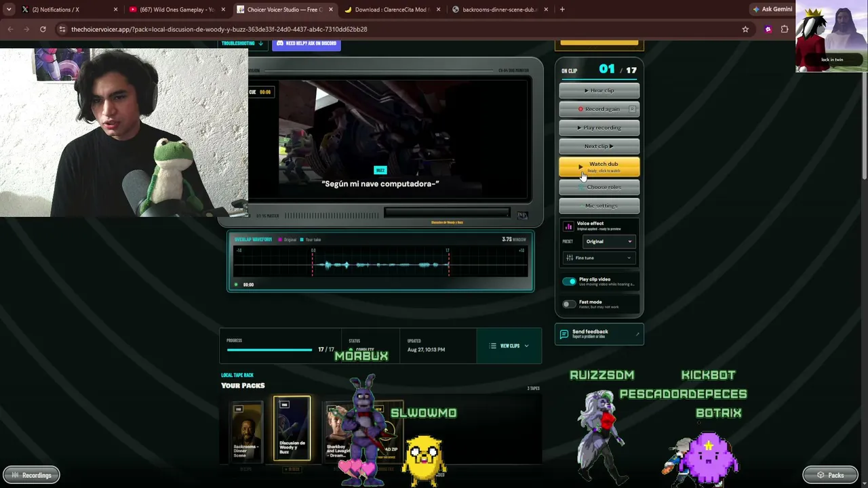Expand the View Clips dropdown
The width and height of the screenshot is (868, 488).
point(509,346)
